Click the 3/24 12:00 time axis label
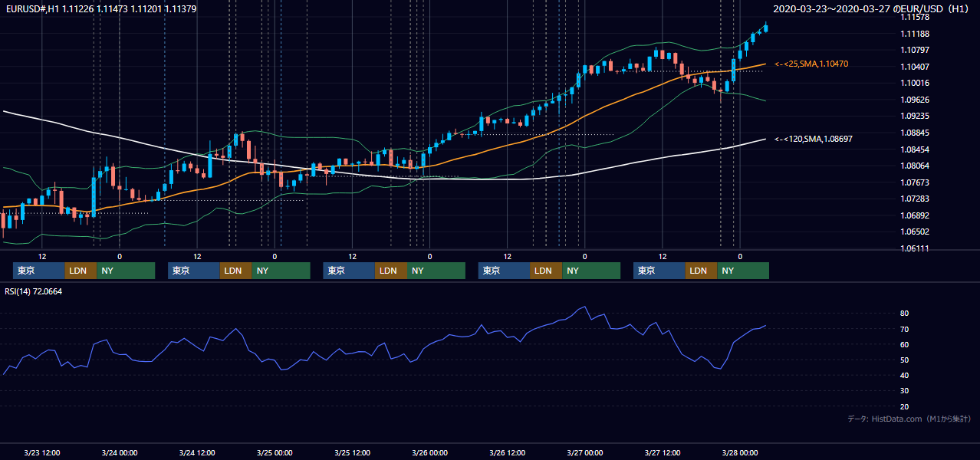980x460 pixels. coord(197,452)
